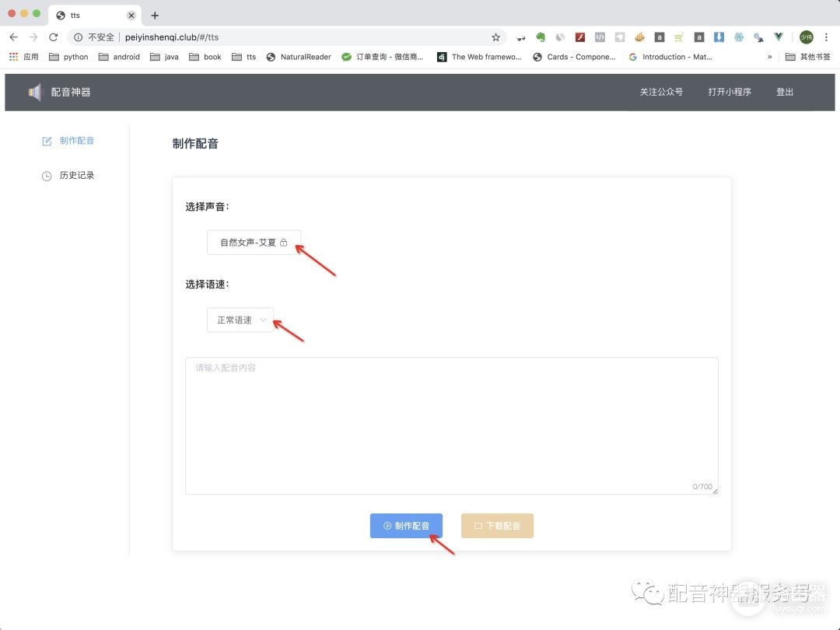Open the Cards - Component bookmark
The width and height of the screenshot is (840, 630).
(574, 57)
